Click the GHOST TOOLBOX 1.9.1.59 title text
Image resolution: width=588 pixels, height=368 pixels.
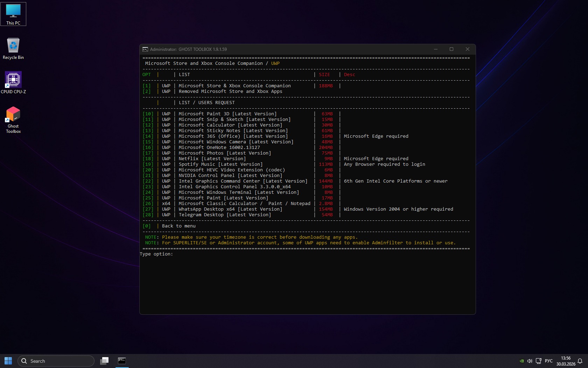202,49
